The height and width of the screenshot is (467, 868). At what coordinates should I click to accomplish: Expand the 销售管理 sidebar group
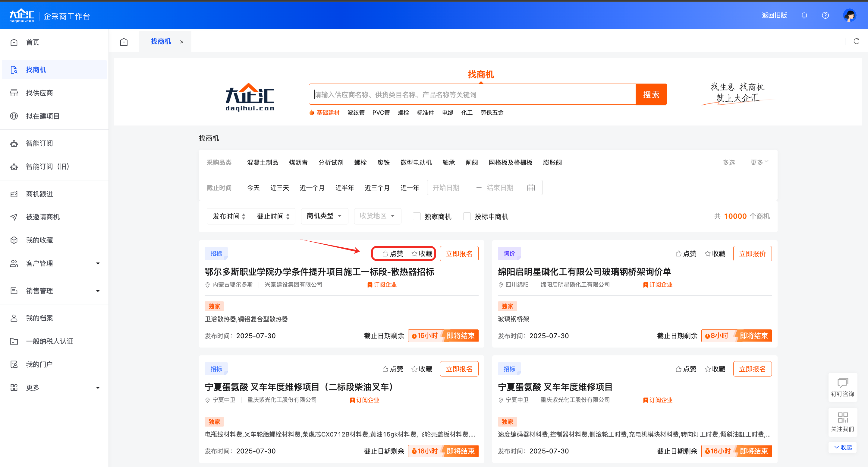pos(54,291)
